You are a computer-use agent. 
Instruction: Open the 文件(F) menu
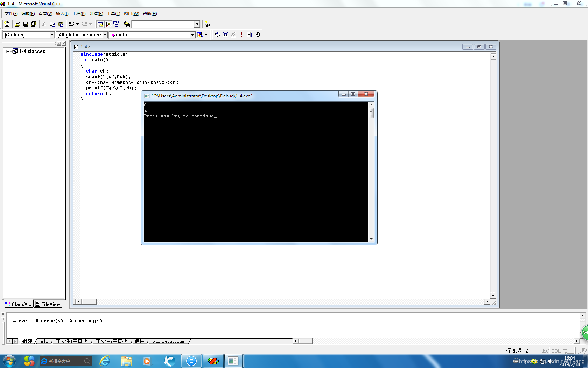pos(11,14)
